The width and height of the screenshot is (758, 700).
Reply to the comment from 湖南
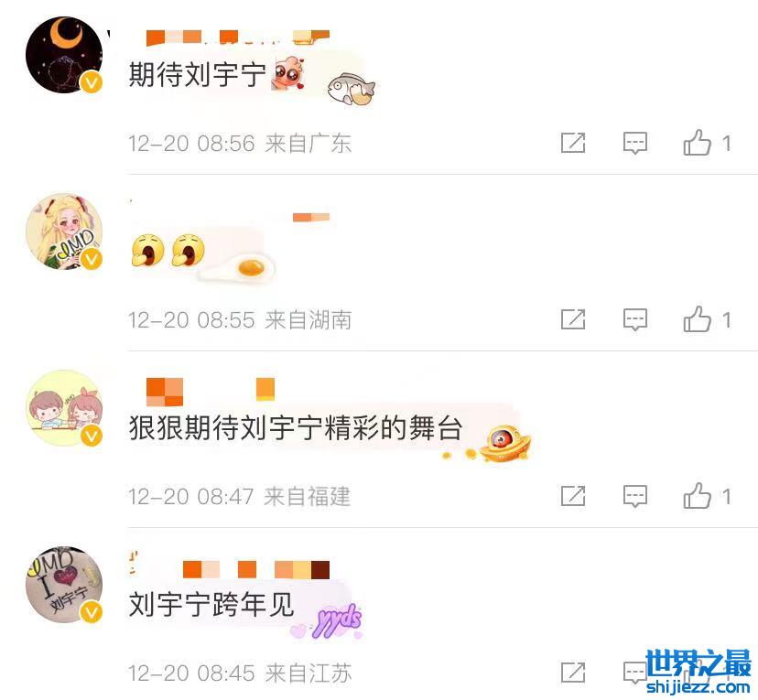pyautogui.click(x=634, y=320)
